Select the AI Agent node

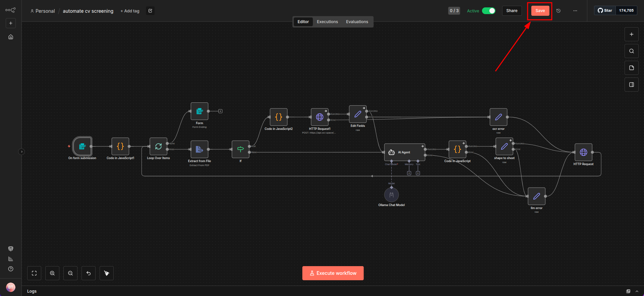click(404, 152)
